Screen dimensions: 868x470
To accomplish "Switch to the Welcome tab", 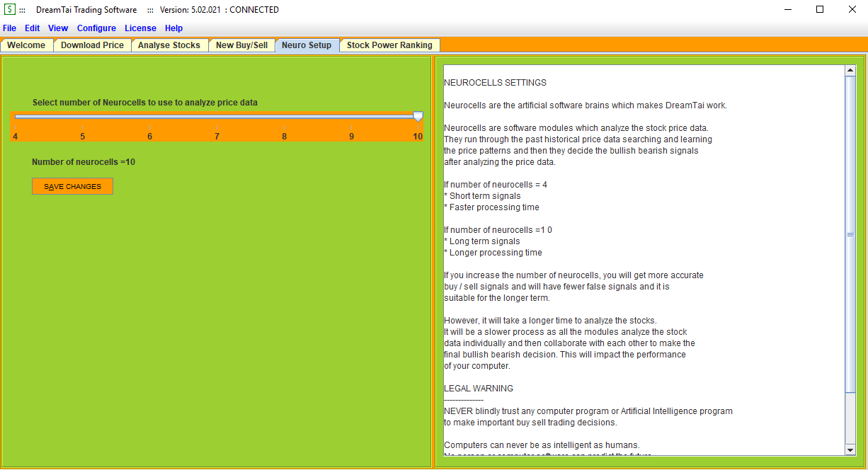I will (26, 45).
